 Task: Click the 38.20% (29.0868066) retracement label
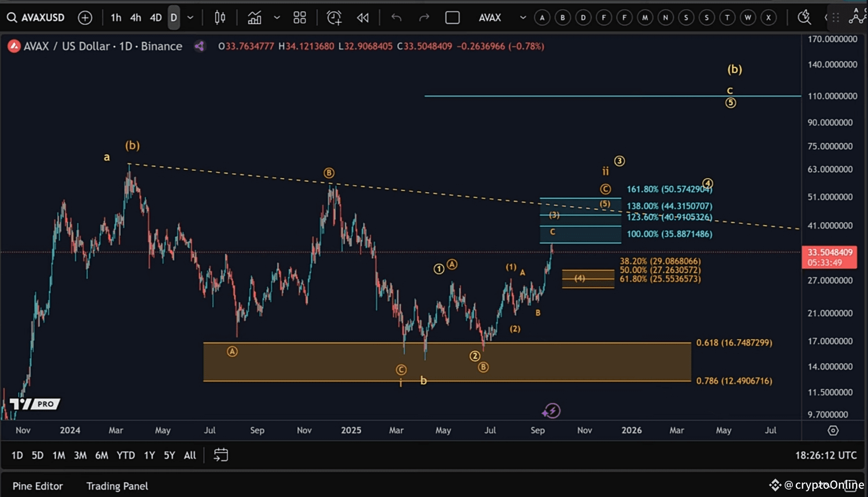coord(660,261)
